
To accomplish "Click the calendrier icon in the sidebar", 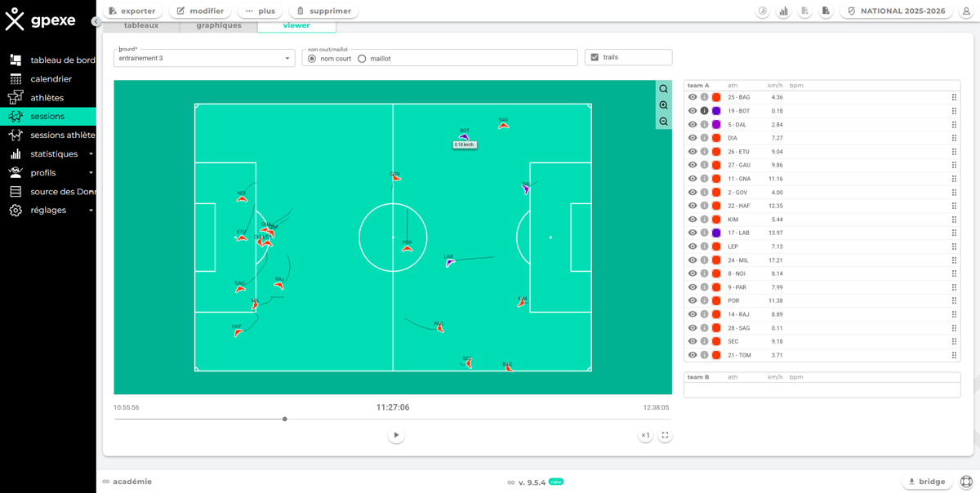I will pos(14,78).
